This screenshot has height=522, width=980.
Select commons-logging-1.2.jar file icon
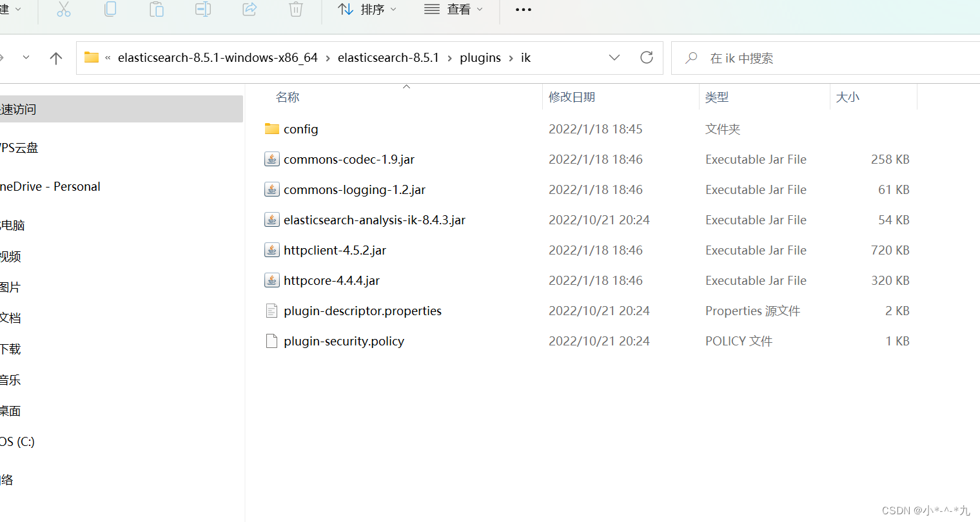pyautogui.click(x=272, y=189)
